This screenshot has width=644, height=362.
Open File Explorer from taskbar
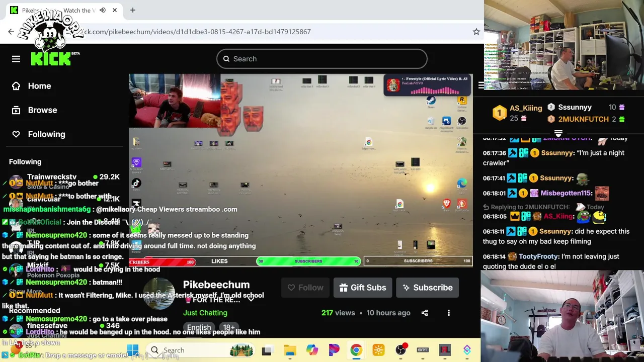point(290,350)
